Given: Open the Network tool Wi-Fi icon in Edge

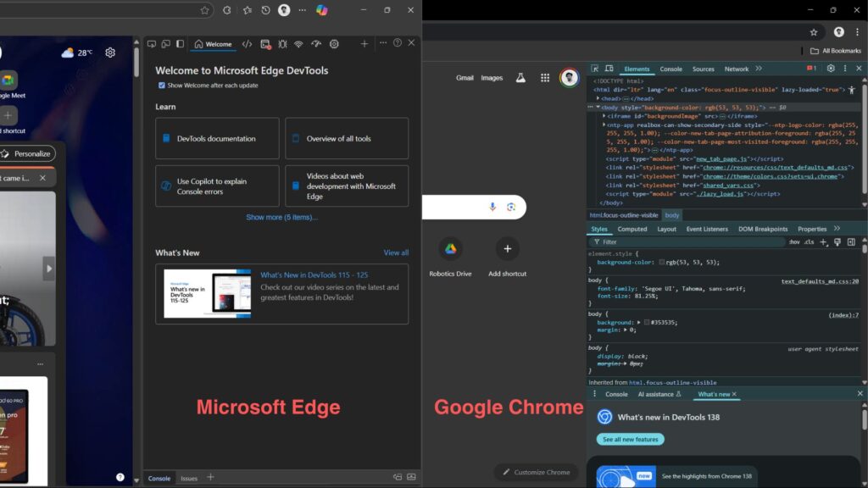Looking at the screenshot, I should tap(298, 44).
